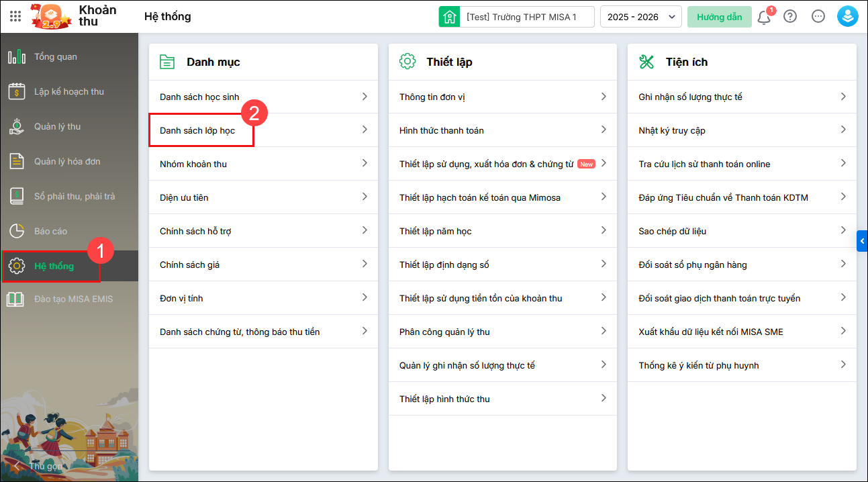Select Hệ thống menu in sidebar

point(54,267)
